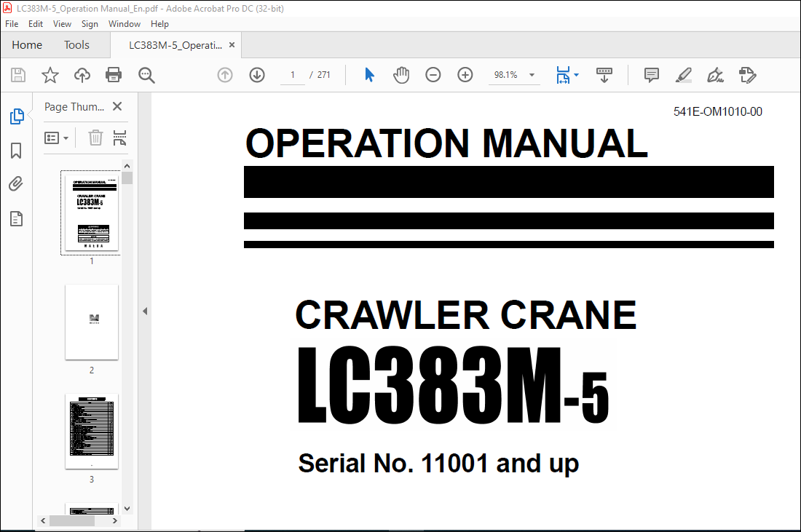Open the Attachments paperclip panel
Image resolution: width=801 pixels, height=532 pixels.
coord(16,184)
